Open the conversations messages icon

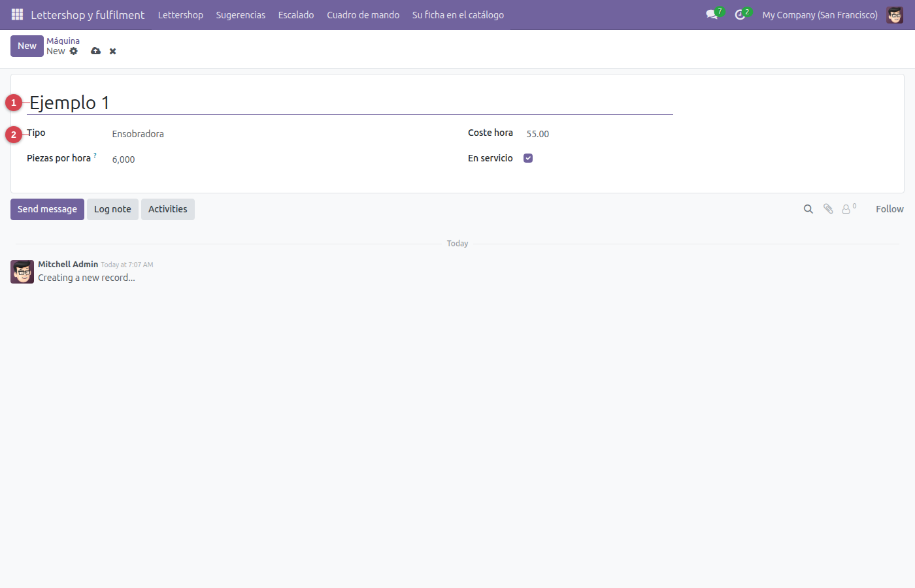(x=712, y=14)
